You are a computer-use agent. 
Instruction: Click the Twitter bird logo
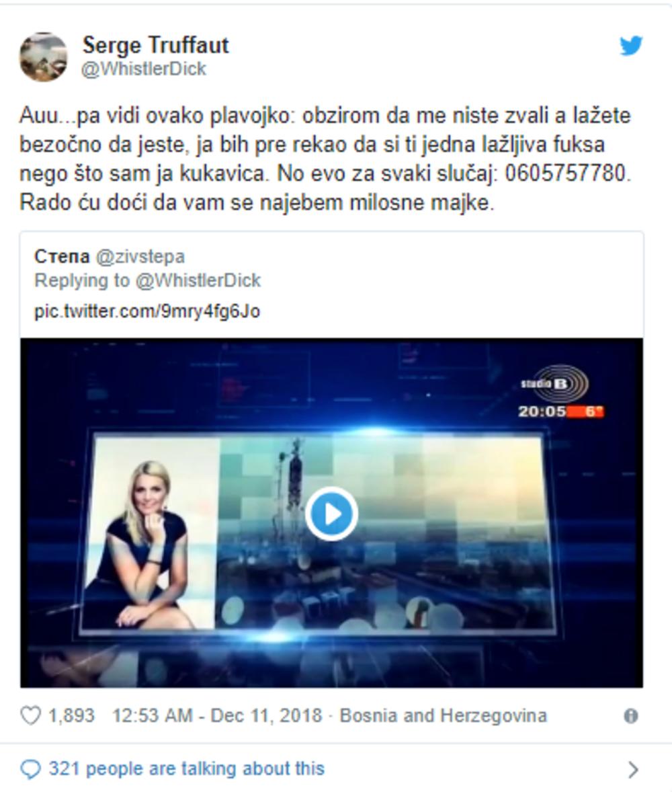(x=631, y=46)
